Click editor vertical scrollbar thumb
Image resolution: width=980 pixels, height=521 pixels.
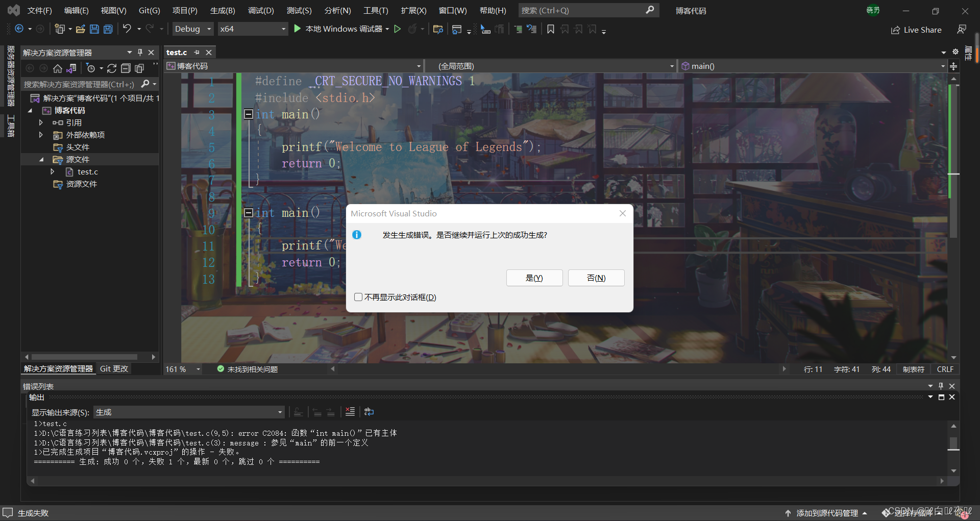pos(953,161)
